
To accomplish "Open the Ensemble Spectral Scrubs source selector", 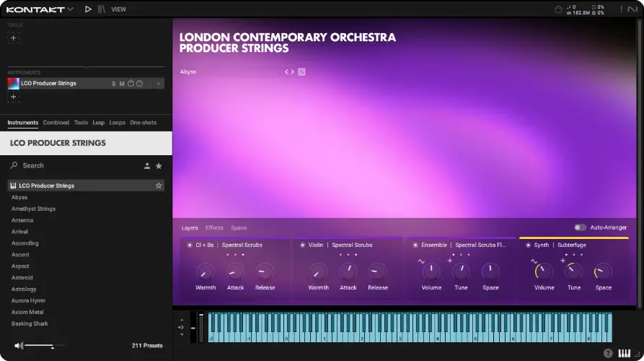I will coord(480,245).
